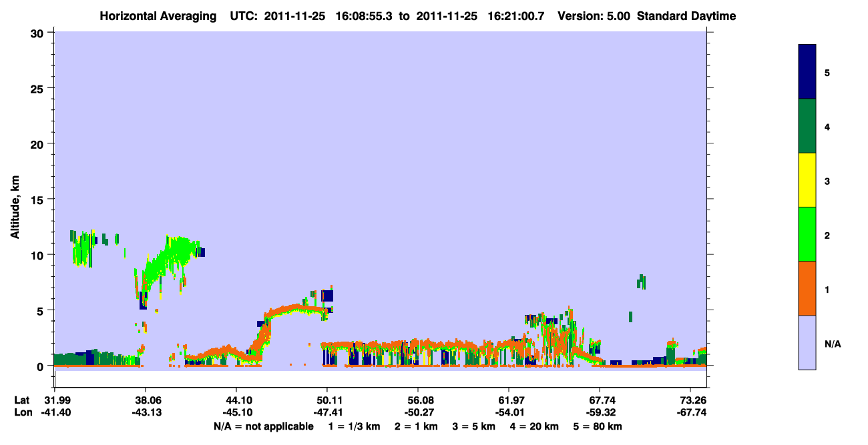
Task: Click the '3 = 5 km' legend note
Action: pyautogui.click(x=473, y=426)
